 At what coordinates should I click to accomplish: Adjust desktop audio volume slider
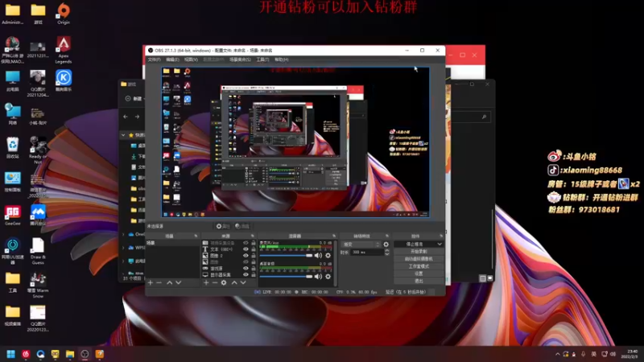coord(286,276)
